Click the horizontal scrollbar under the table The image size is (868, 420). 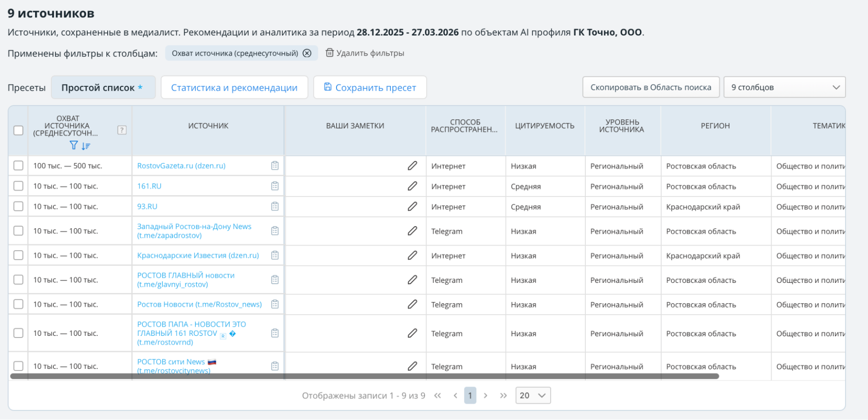point(364,376)
